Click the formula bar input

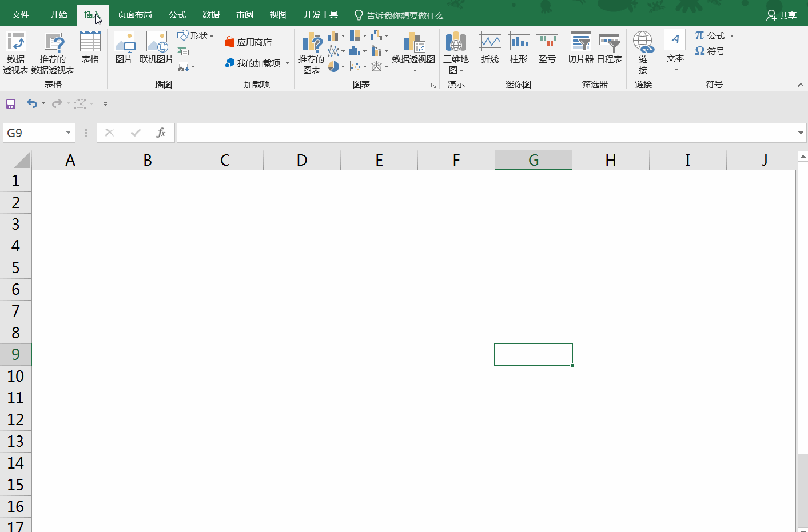coord(486,133)
